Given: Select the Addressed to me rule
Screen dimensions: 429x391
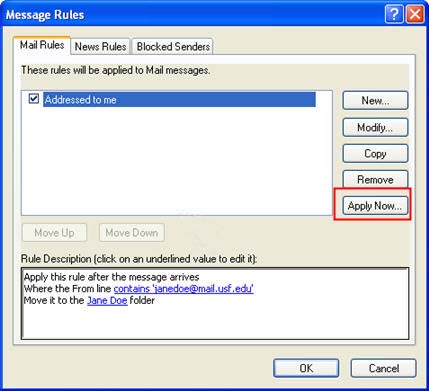Looking at the screenshot, I should pyautogui.click(x=179, y=100).
